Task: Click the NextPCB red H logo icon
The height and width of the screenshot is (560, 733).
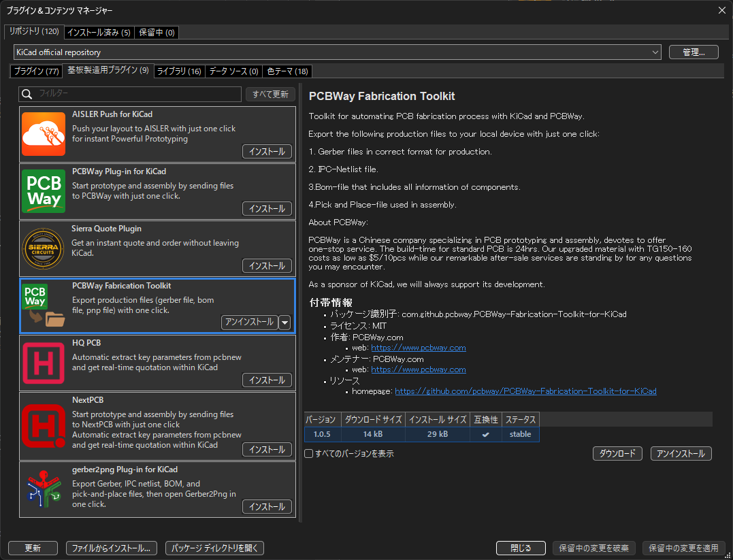Action: (44, 426)
